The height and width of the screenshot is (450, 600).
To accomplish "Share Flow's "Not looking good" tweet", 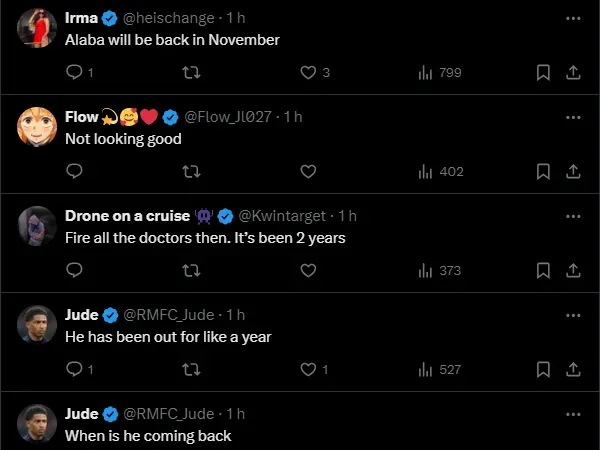I will pyautogui.click(x=573, y=171).
